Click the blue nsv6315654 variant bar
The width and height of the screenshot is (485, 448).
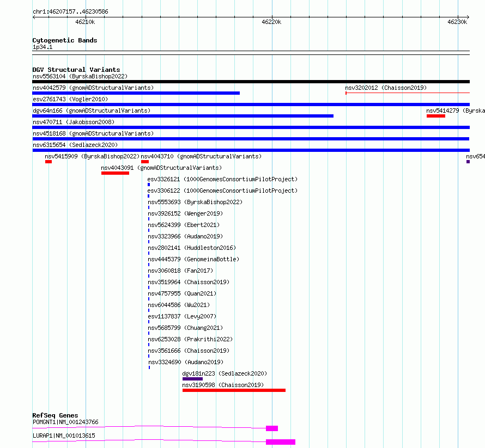coord(251,150)
